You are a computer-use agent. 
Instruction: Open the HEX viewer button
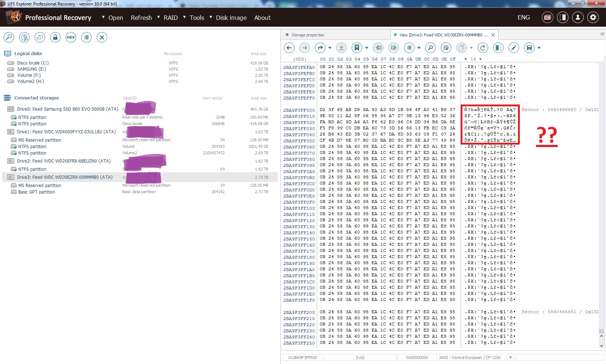pos(71,37)
